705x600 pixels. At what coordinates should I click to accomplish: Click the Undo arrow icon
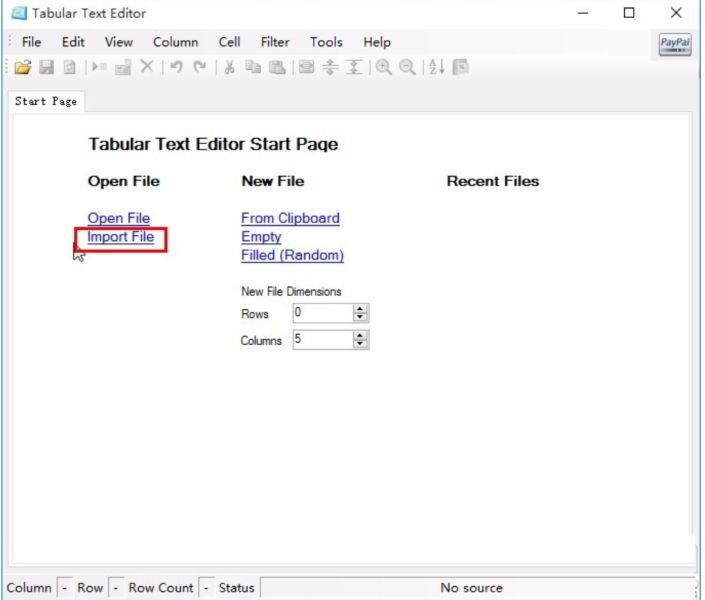(x=176, y=67)
